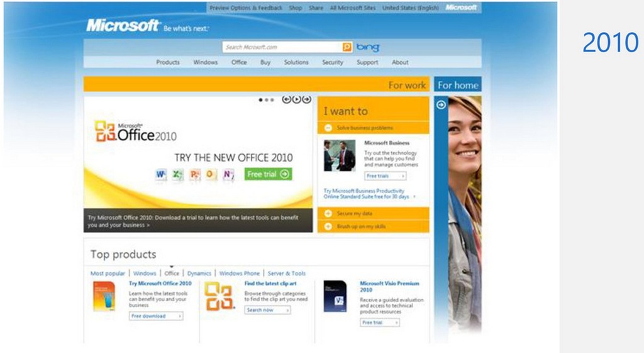644x353 pixels.
Task: Open Find the latest clip art link
Action: tap(270, 284)
